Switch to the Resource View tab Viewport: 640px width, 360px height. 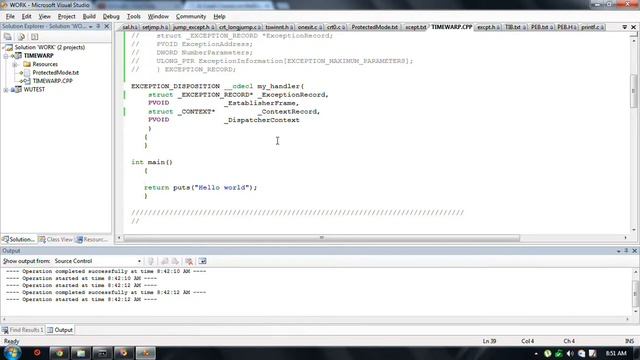[92, 240]
